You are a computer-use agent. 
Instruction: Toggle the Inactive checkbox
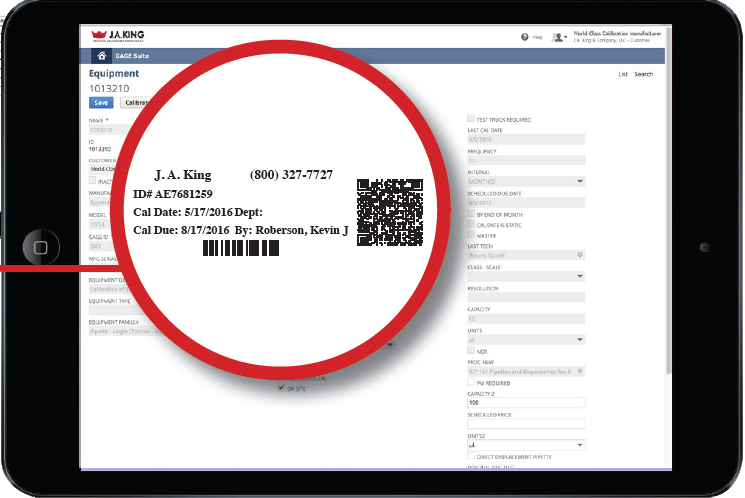tap(93, 180)
